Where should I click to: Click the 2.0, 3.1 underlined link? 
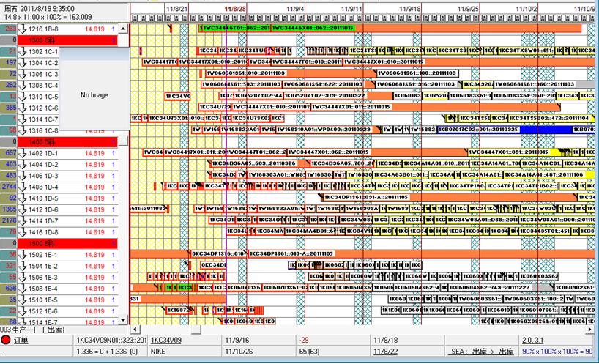pyautogui.click(x=534, y=340)
